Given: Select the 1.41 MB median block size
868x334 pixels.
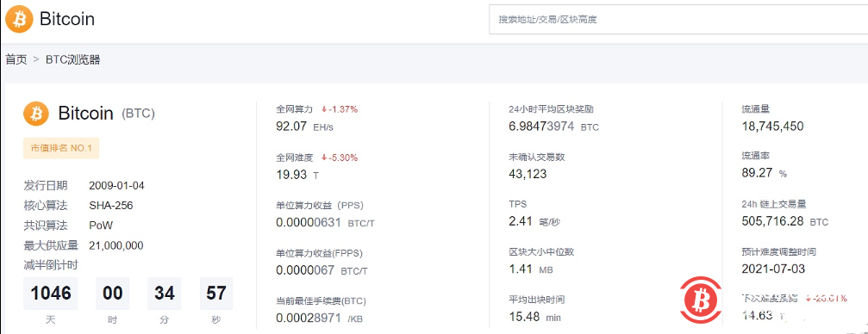Looking at the screenshot, I should pos(530,269).
